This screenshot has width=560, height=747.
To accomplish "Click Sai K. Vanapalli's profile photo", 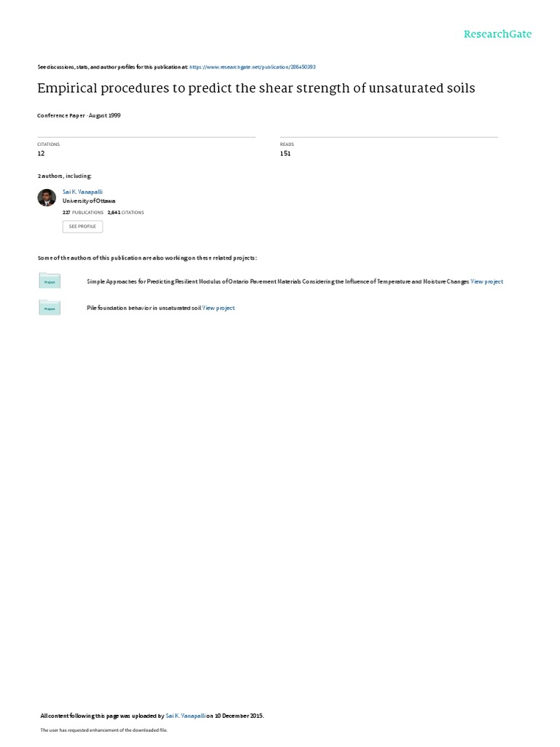I will 47,197.
